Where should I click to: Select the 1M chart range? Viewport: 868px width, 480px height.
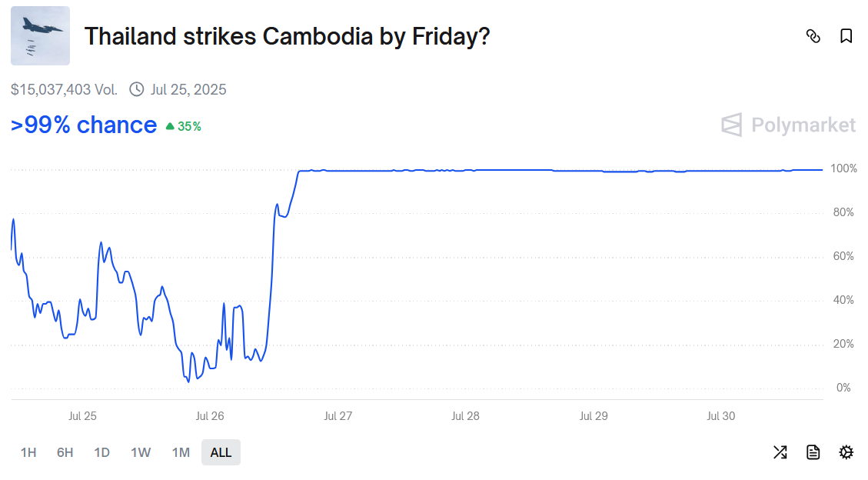181,452
